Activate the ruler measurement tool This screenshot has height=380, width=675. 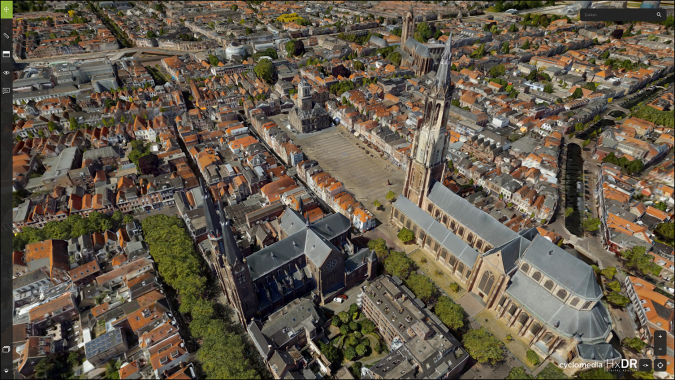(6, 36)
